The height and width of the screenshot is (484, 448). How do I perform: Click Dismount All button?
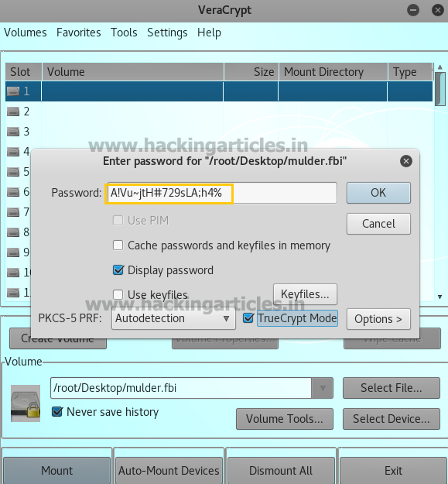pyautogui.click(x=281, y=470)
